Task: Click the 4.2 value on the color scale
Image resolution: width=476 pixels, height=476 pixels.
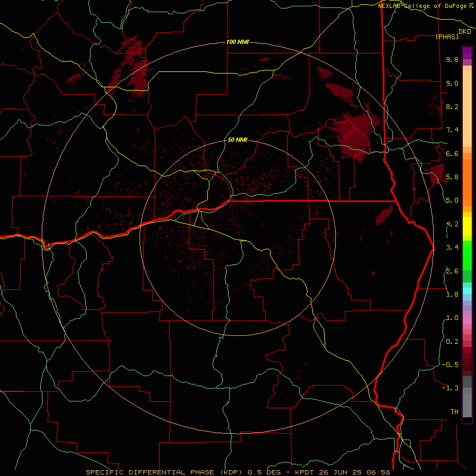Action: (452, 224)
